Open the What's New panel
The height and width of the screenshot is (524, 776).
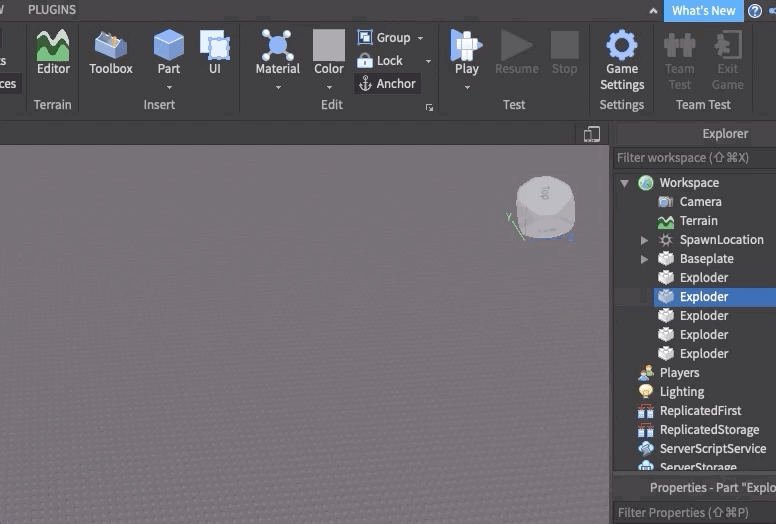tap(703, 11)
